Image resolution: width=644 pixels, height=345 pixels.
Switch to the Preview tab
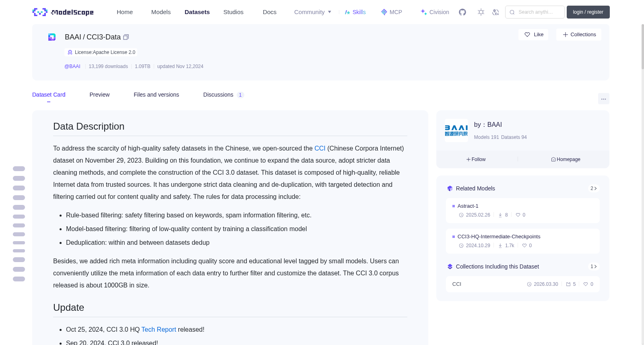click(99, 95)
